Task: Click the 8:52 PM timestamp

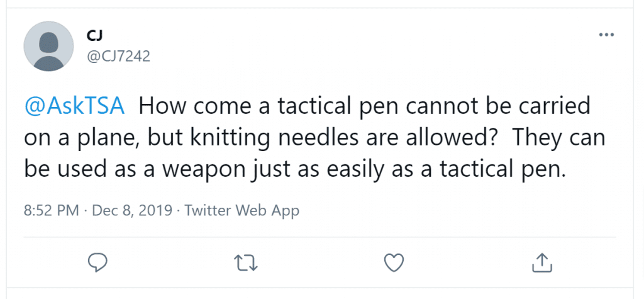Action: pyautogui.click(x=52, y=211)
